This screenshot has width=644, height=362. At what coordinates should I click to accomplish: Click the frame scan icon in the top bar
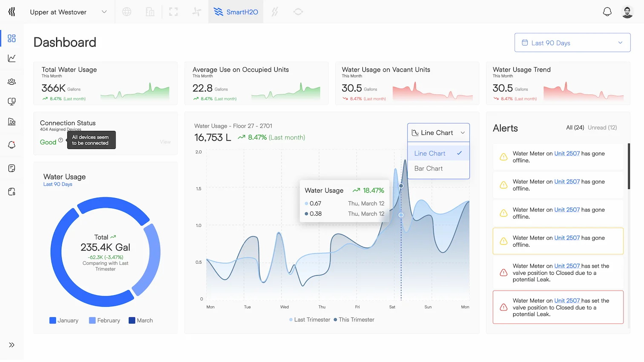click(x=173, y=12)
